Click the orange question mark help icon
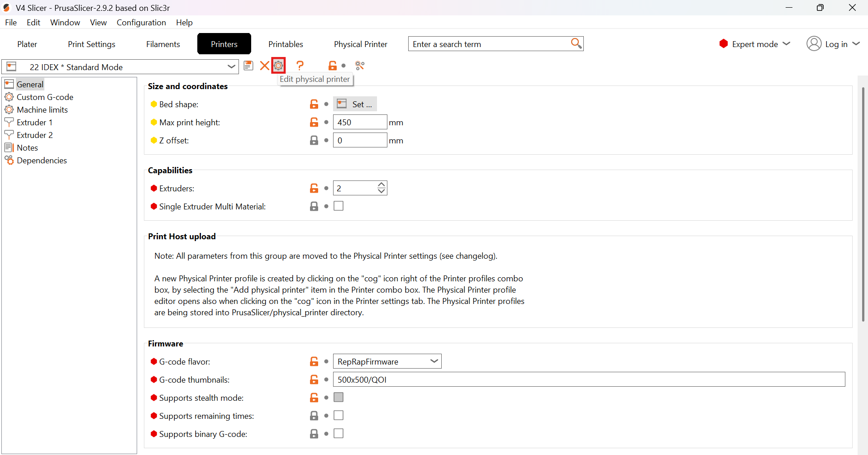Viewport: 868px width, 455px height. pos(300,66)
